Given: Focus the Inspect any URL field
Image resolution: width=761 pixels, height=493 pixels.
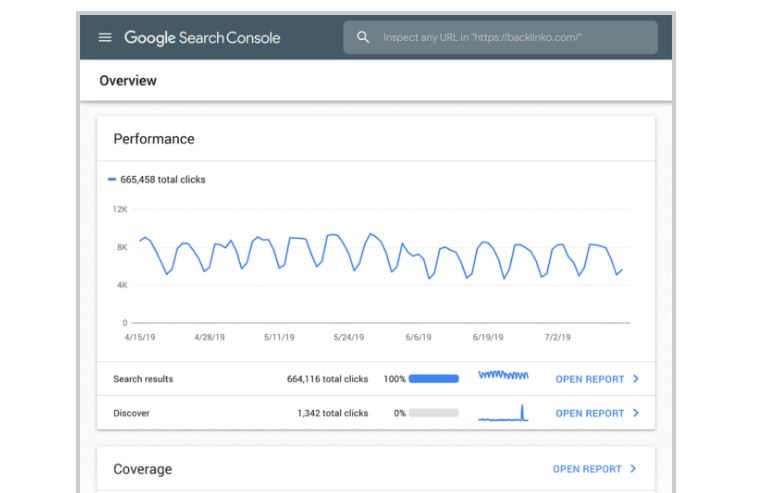Looking at the screenshot, I should (500, 37).
